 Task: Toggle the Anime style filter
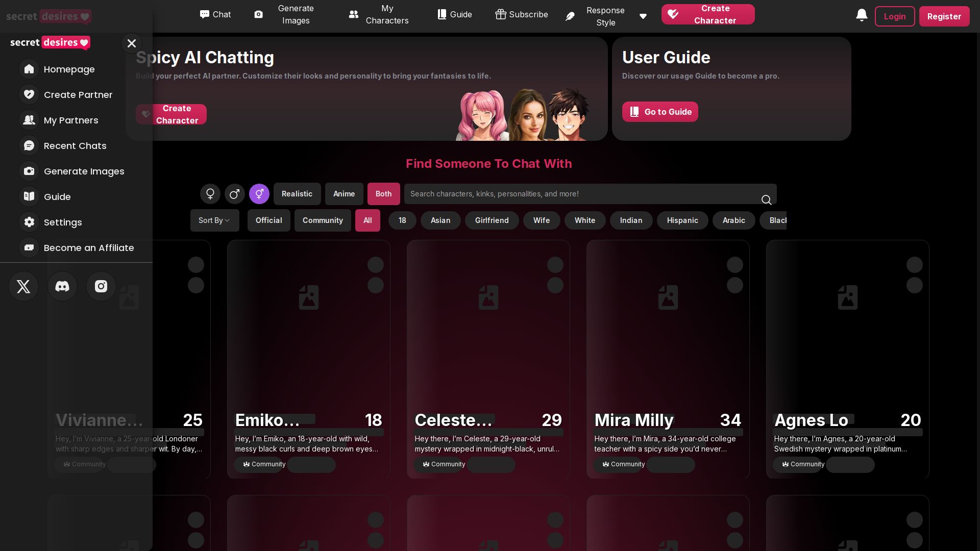344,194
